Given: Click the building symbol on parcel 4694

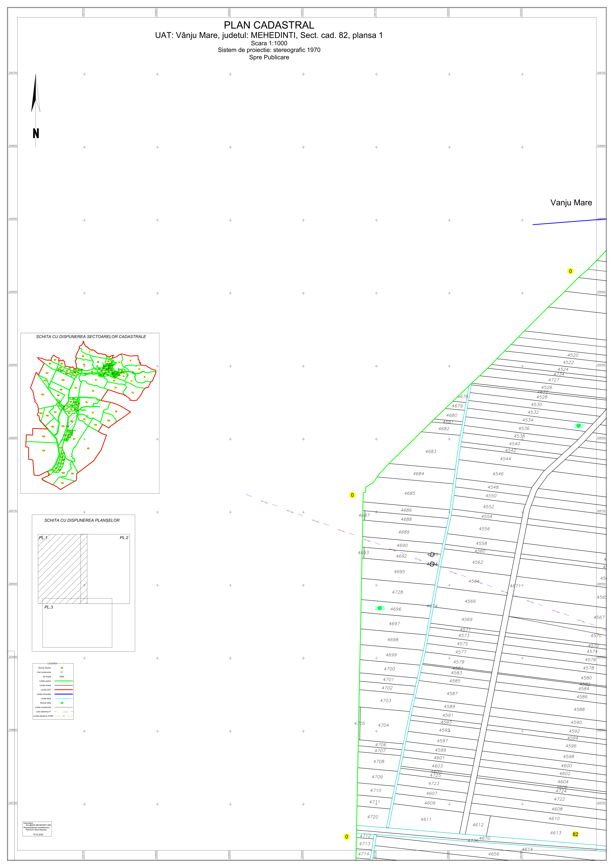Looking at the screenshot, I should (432, 564).
